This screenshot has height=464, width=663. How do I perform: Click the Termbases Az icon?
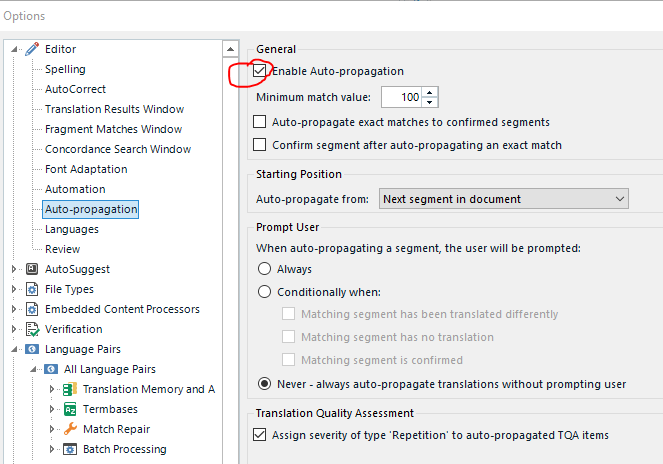tap(70, 409)
